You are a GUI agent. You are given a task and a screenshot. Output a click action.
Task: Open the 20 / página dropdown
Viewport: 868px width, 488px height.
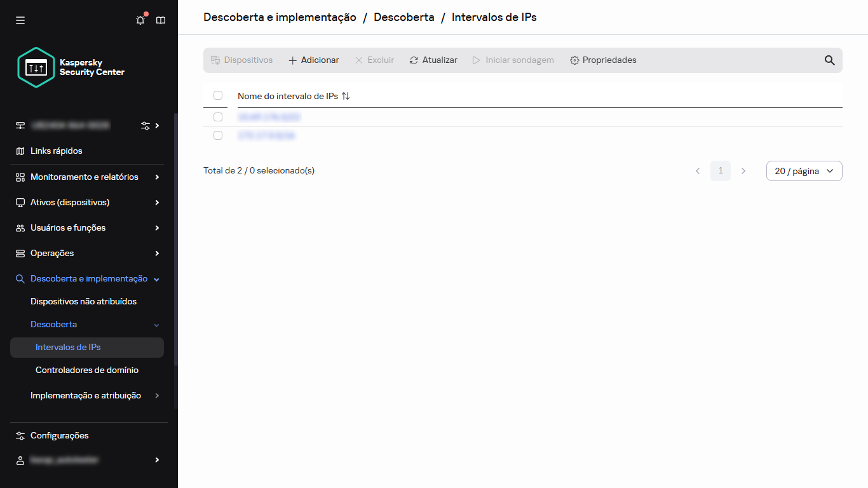[804, 171]
